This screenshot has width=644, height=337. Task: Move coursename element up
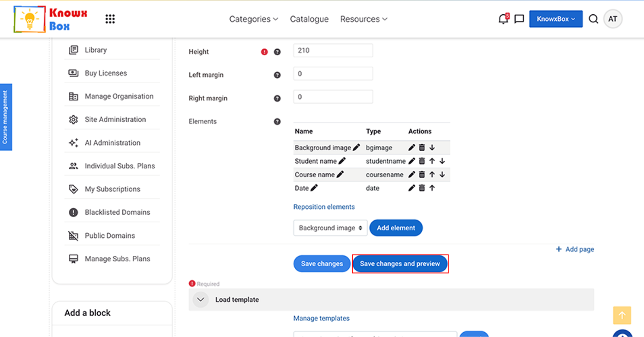432,175
